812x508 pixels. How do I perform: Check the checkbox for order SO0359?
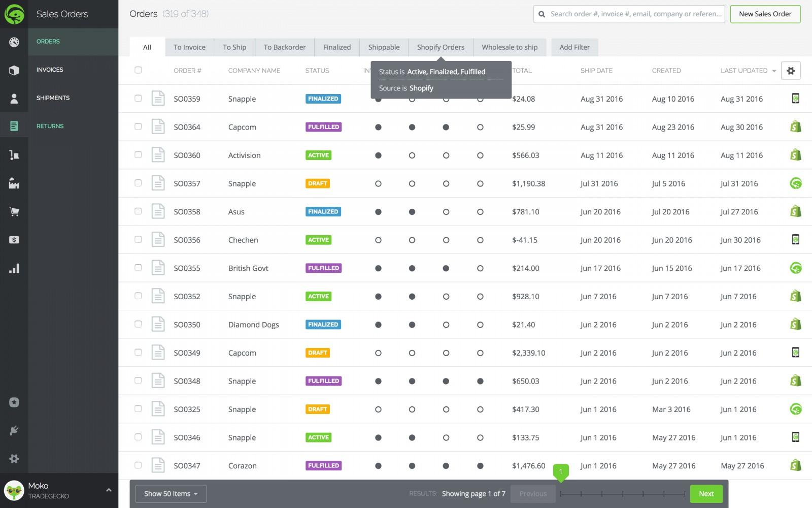click(138, 99)
